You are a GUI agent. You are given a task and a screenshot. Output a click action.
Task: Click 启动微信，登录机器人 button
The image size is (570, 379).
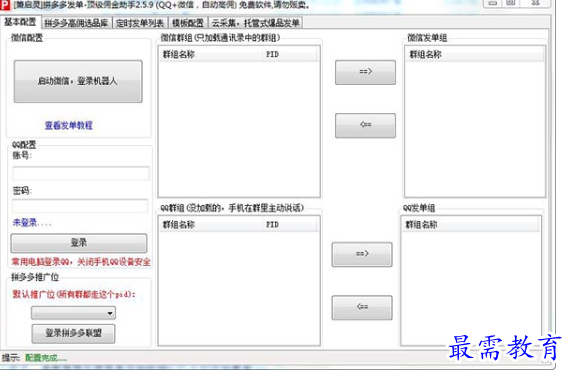click(78, 81)
